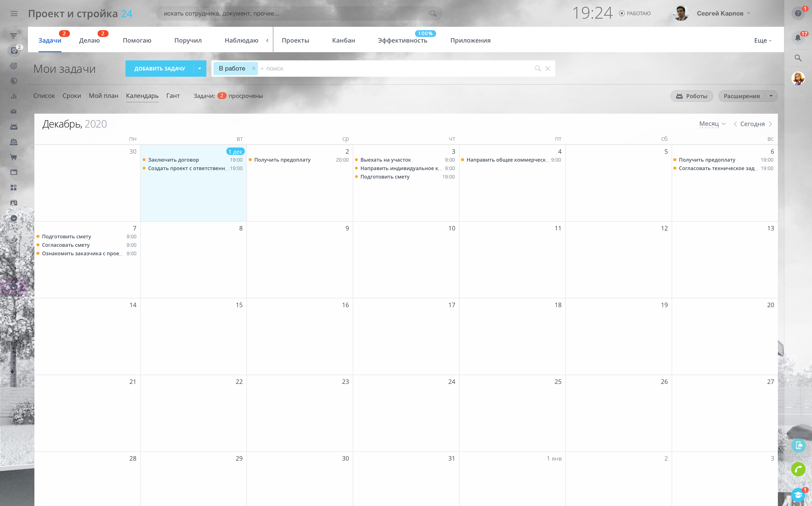Open the green phone call button

pos(798,469)
